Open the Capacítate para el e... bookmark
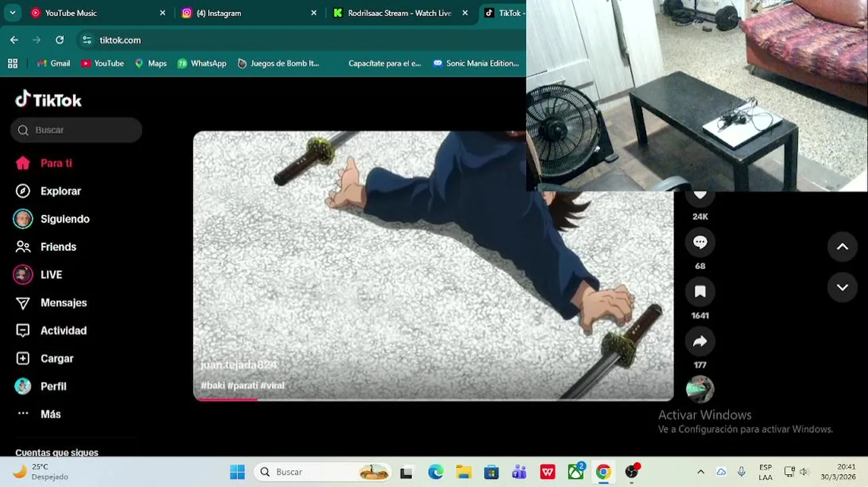The height and width of the screenshot is (487, 868). coord(384,63)
